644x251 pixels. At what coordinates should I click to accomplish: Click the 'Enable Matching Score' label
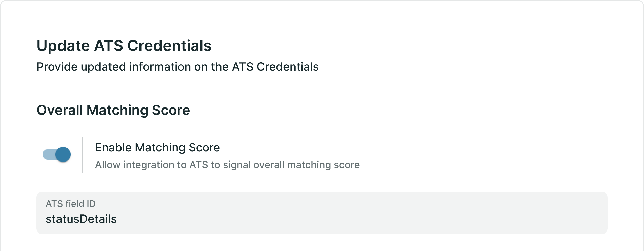[x=157, y=147]
